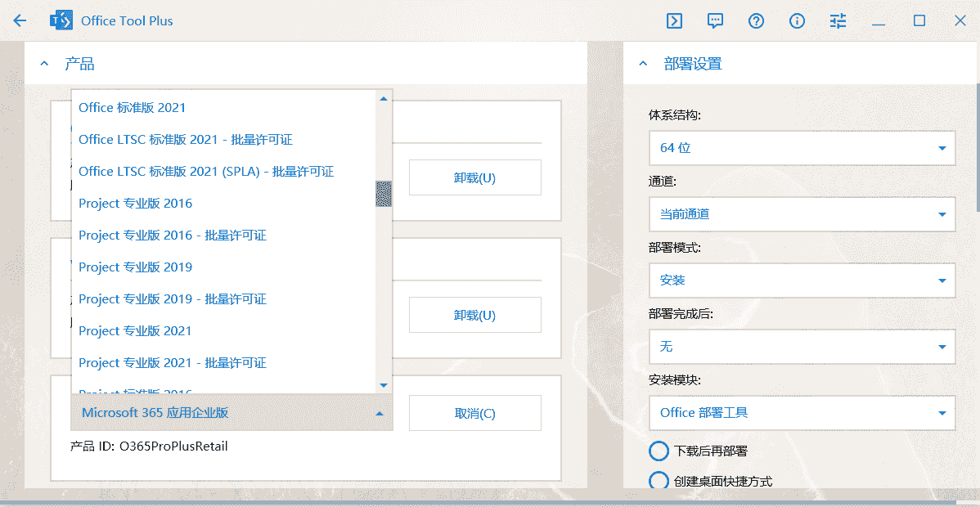Click the 产品 ID: O365ProPlusRetail text
This screenshot has height=507, width=980.
(150, 446)
